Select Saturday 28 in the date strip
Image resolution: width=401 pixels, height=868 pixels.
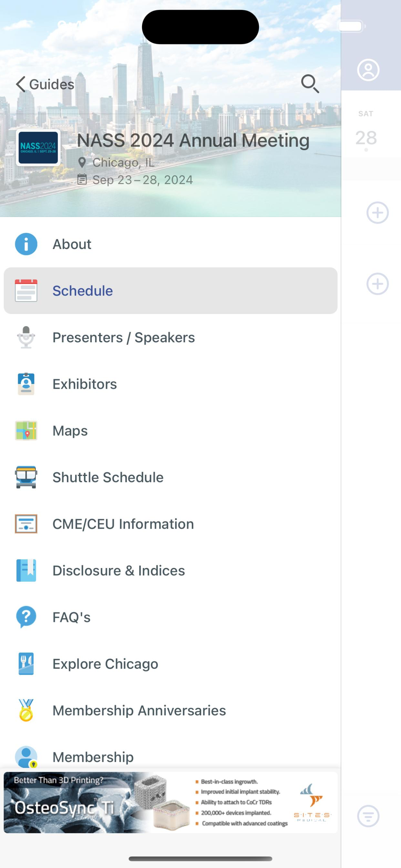click(x=366, y=131)
